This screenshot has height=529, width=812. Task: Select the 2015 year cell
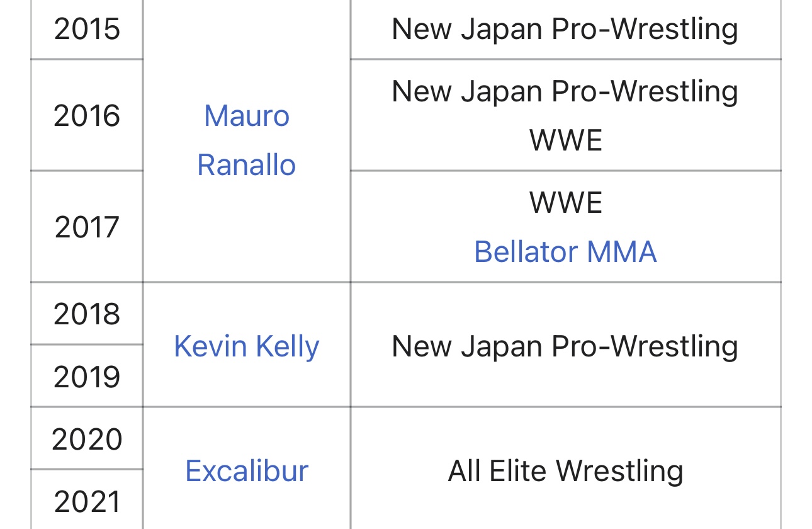[87, 29]
